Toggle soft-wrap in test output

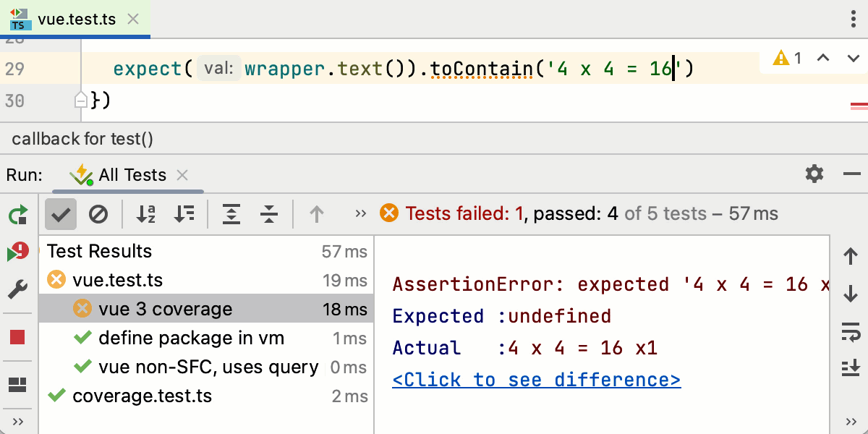pos(851,331)
